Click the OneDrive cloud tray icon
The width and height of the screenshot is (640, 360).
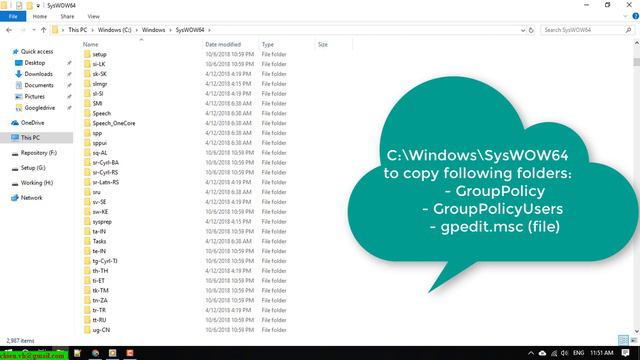click(542, 353)
